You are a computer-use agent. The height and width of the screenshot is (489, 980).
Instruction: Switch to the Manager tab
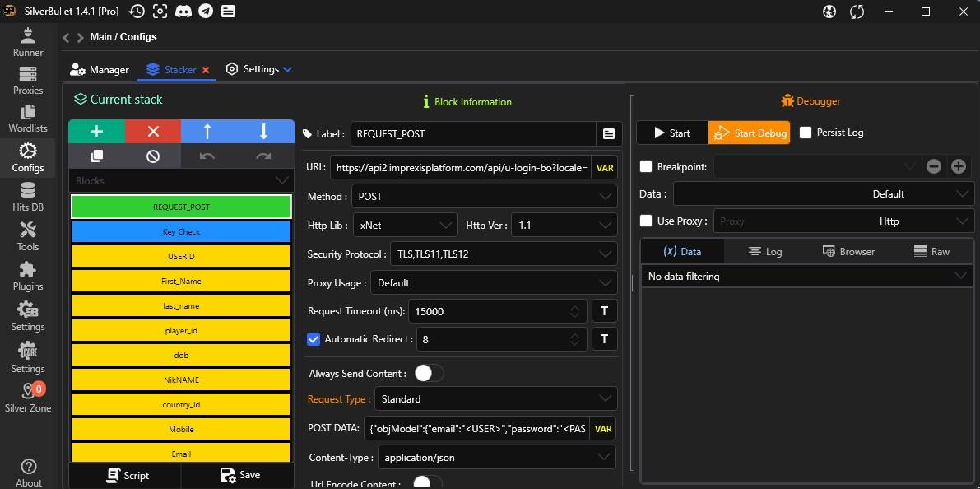click(100, 70)
